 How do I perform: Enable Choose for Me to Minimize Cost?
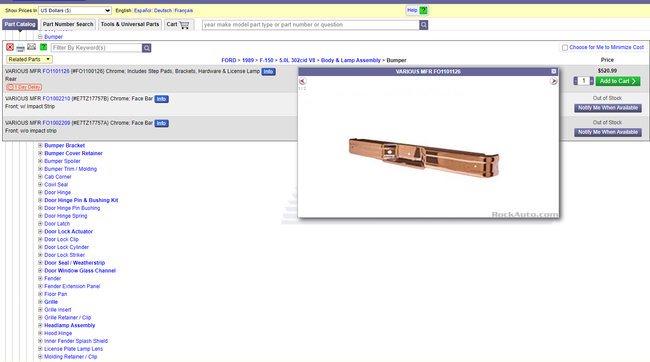click(565, 48)
